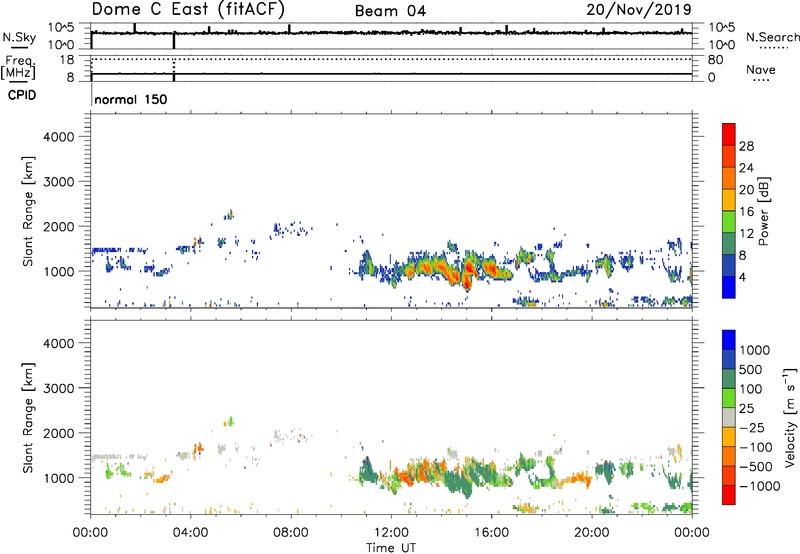Click the '16:00' time axis label

[491, 533]
